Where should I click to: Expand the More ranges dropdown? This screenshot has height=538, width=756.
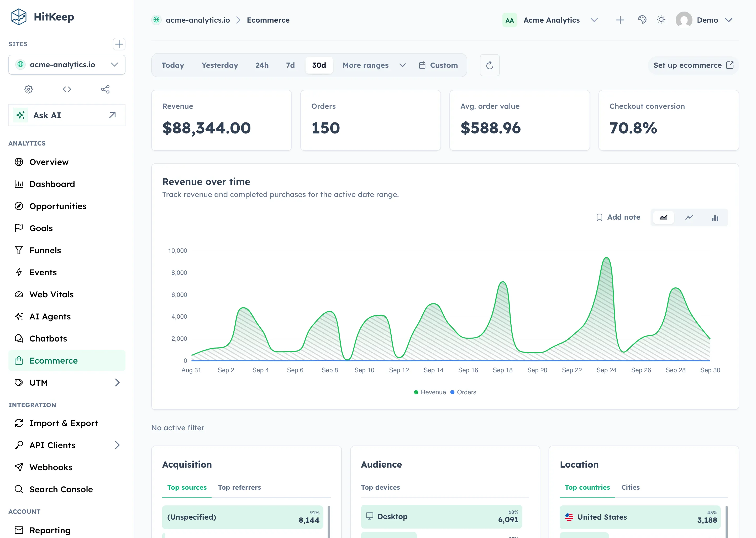pos(374,65)
